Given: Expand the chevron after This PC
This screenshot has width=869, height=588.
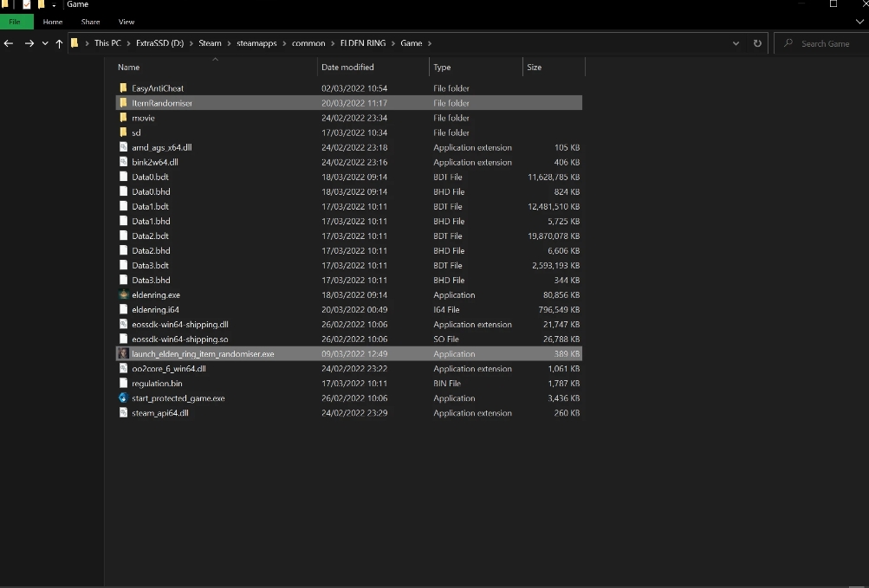Looking at the screenshot, I should [x=128, y=43].
